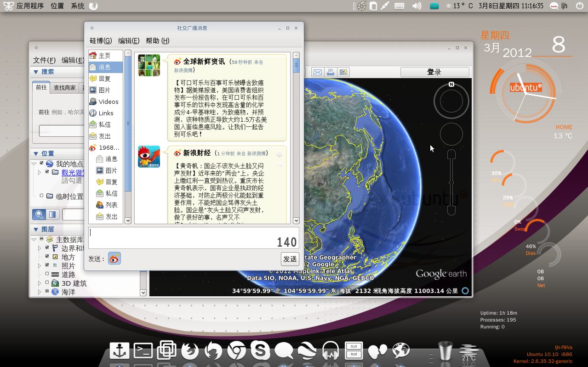Open the 帮助(H) menu
This screenshot has height=367, width=588.
[x=158, y=40]
